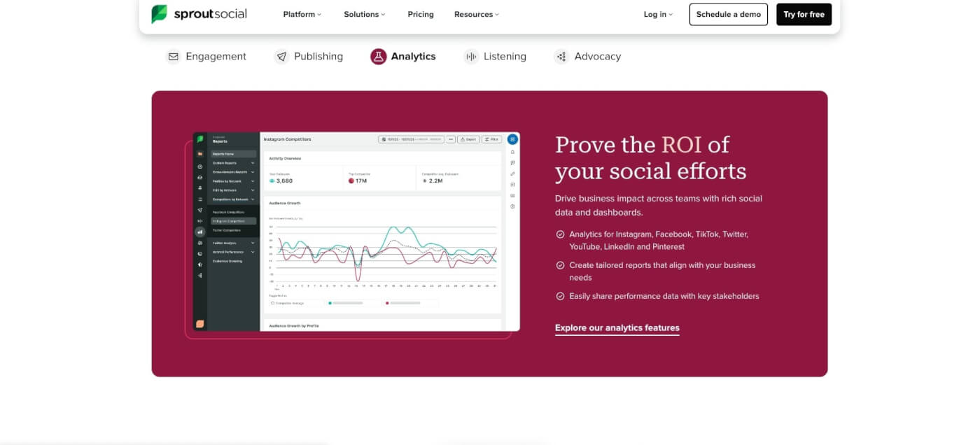This screenshot has width=980, height=445.
Task: Toggle the red metric in the chart legend
Action: click(x=388, y=303)
